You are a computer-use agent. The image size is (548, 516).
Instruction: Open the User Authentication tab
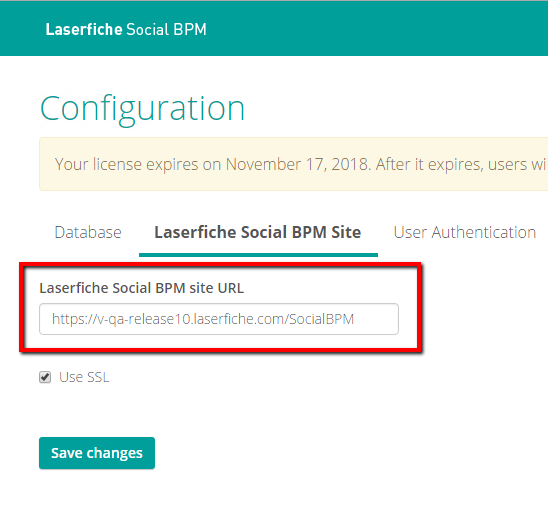pyautogui.click(x=464, y=232)
